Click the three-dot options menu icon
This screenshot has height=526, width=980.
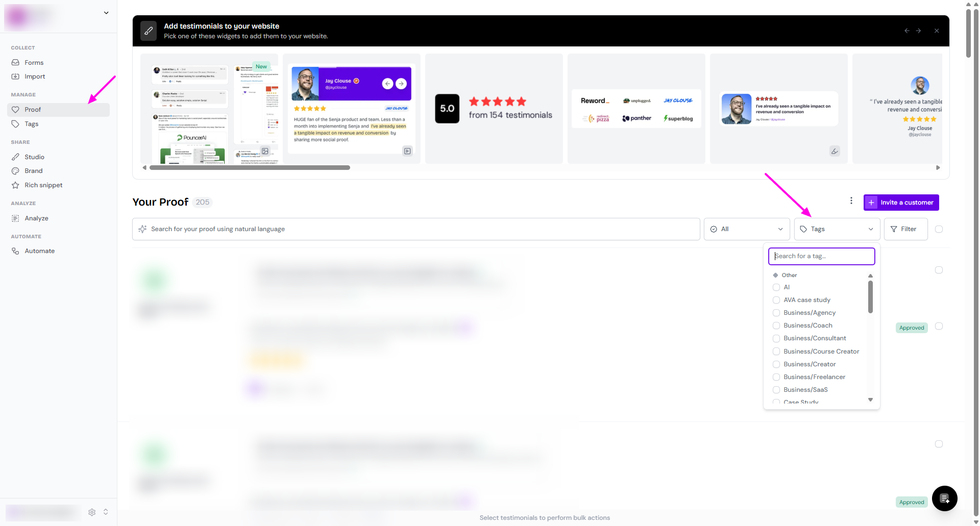(851, 201)
